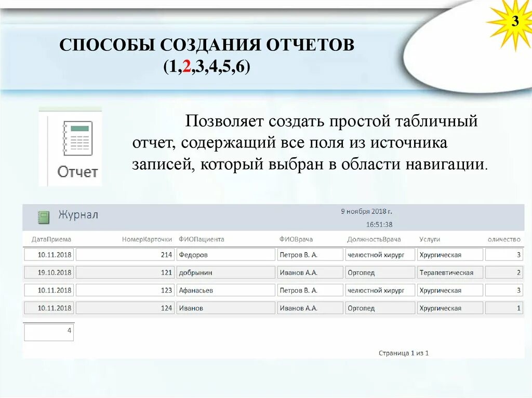The image size is (532, 398).
Task: Select the НомерКарточки column header
Action: (x=147, y=239)
